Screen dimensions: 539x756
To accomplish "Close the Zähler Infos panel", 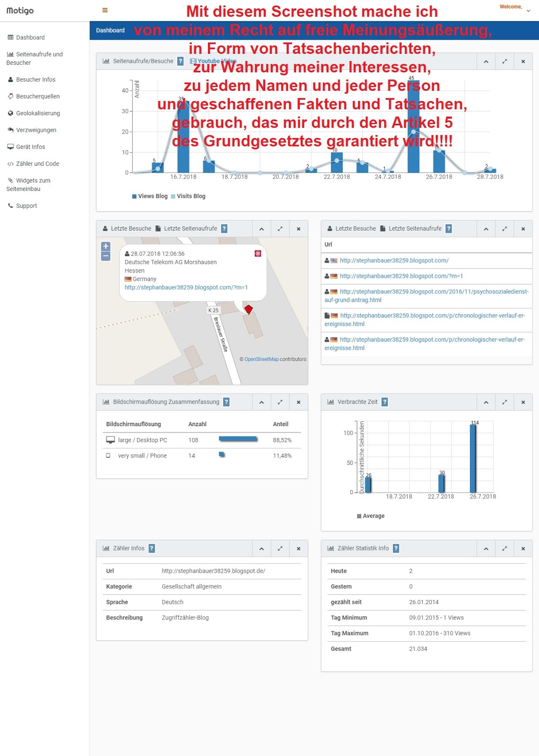I will (x=298, y=549).
